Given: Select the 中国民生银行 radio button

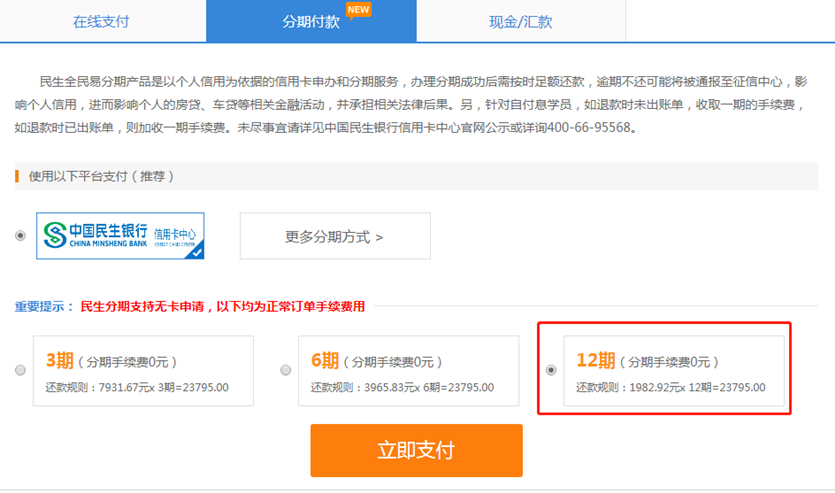Looking at the screenshot, I should [20, 235].
